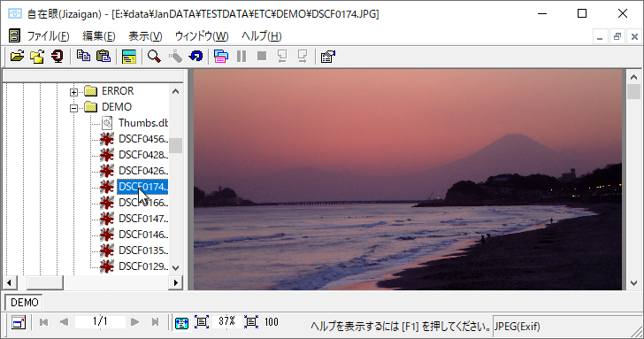Screen dimensions: 644x339
Task: Click the tree panel scroll up arrow
Action: (x=176, y=91)
